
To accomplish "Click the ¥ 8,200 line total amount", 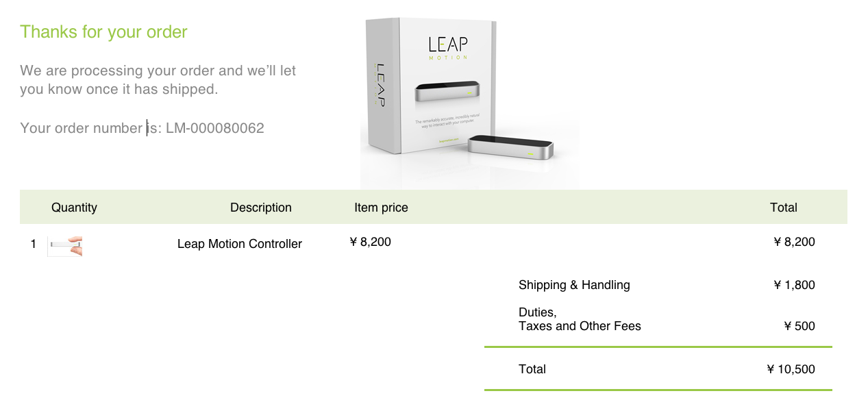I will click(x=794, y=242).
